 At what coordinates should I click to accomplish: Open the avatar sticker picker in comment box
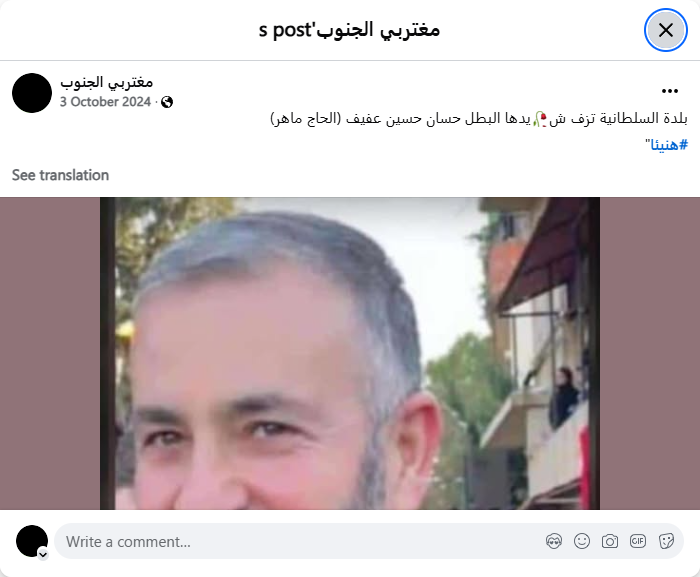point(554,541)
